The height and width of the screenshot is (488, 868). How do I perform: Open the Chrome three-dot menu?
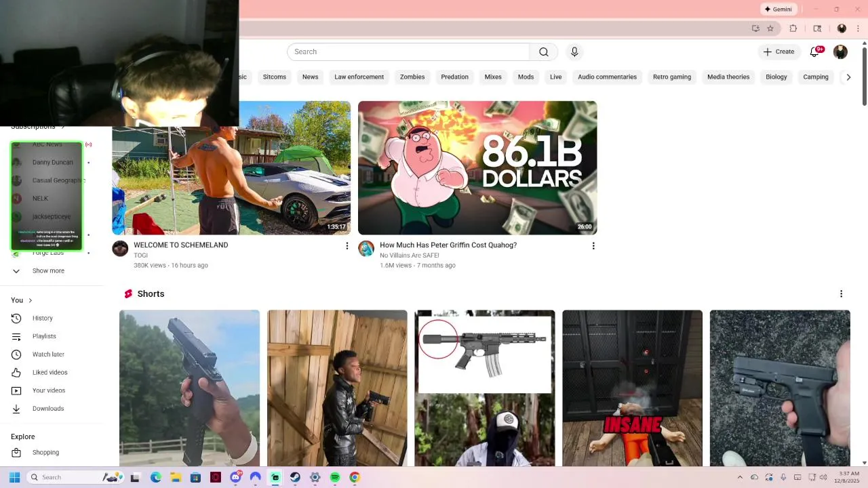tap(858, 28)
